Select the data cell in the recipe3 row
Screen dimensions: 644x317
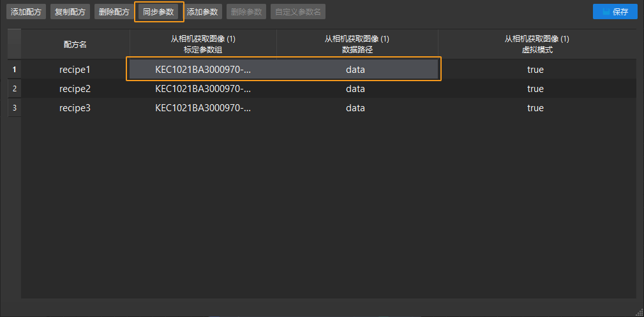[x=357, y=108]
